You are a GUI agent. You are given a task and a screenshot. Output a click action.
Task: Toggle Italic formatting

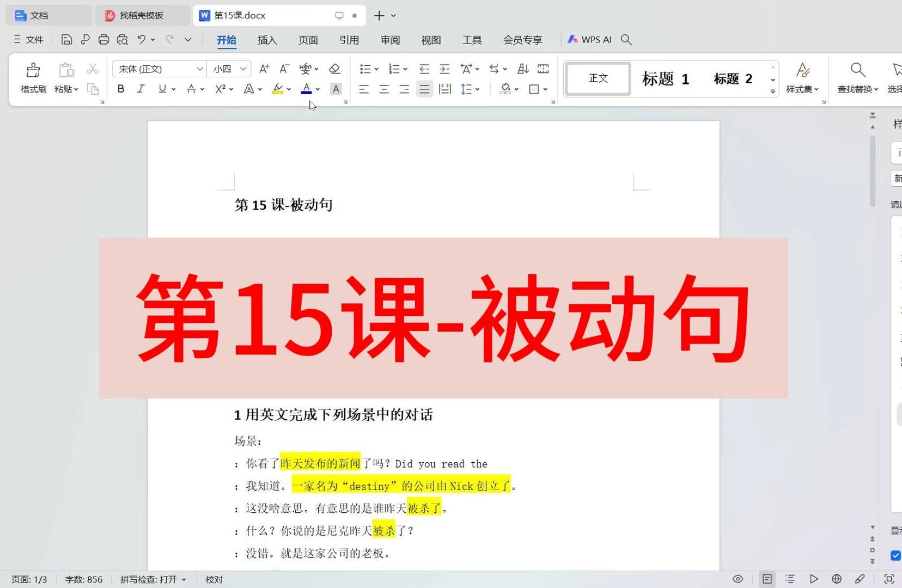[x=141, y=89]
